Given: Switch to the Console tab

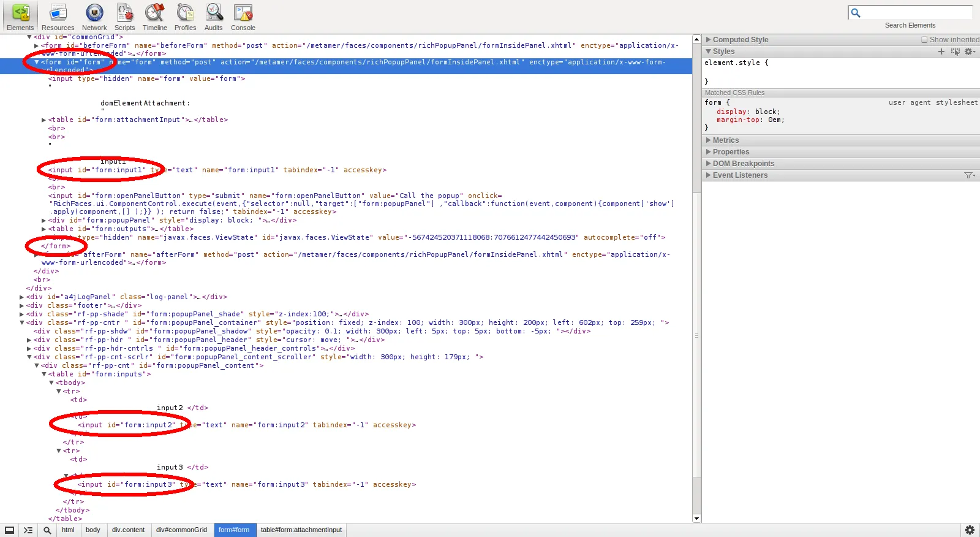Looking at the screenshot, I should 243,17.
